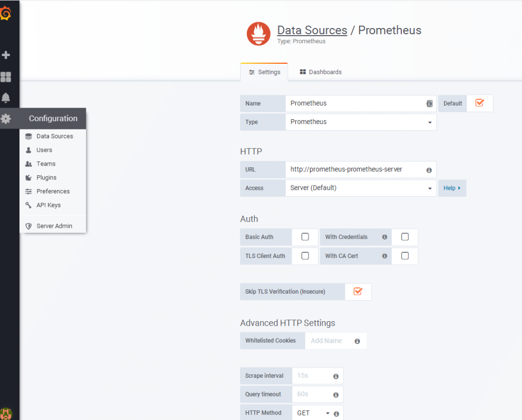This screenshot has width=522, height=420.
Task: Click the Settings tab sliders icon
Action: (252, 72)
